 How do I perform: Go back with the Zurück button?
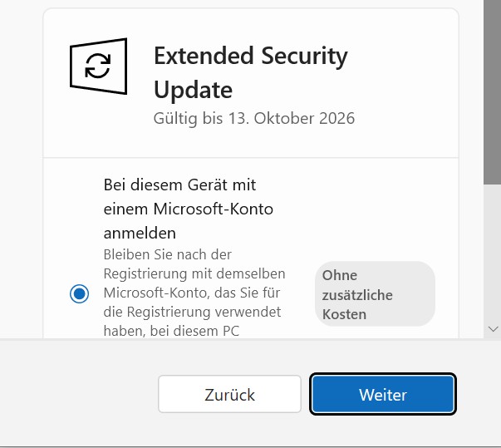click(x=229, y=395)
